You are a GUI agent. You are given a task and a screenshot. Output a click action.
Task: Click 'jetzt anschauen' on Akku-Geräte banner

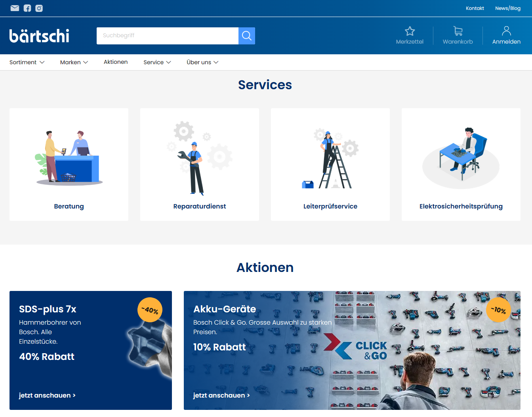tap(221, 395)
